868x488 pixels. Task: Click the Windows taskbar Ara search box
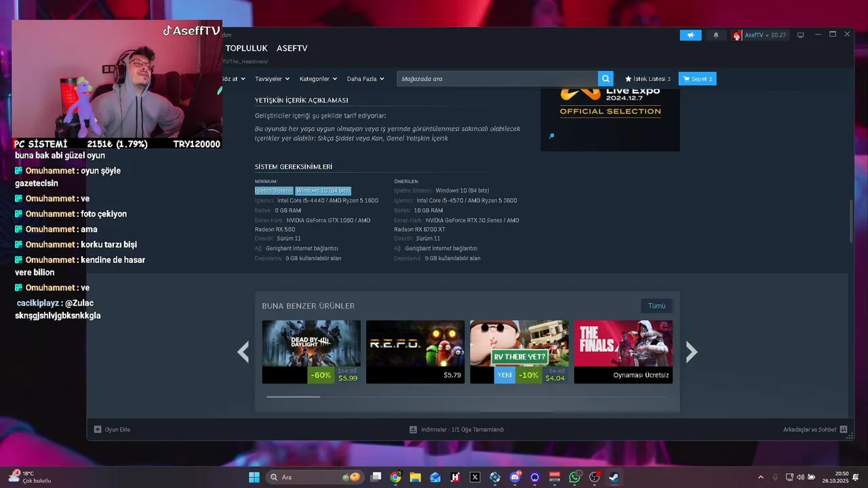click(x=315, y=477)
